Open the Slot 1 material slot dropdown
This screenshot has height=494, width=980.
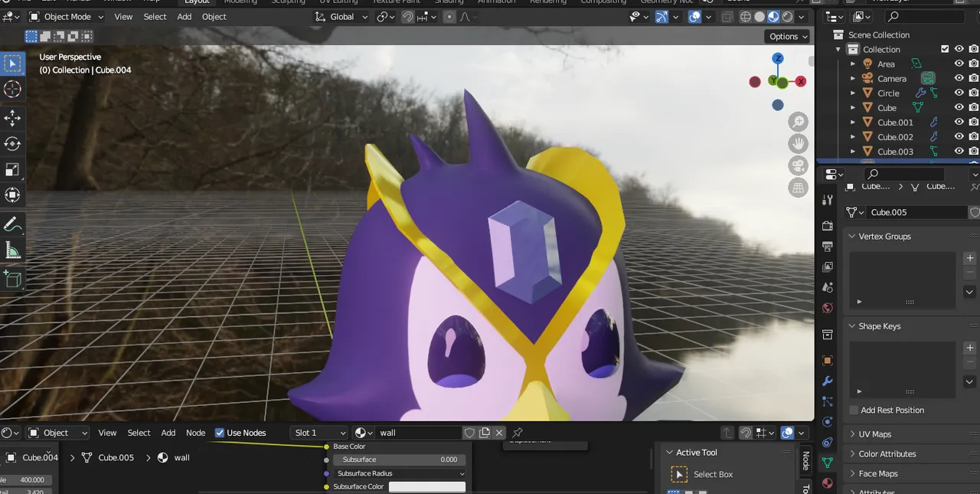319,433
